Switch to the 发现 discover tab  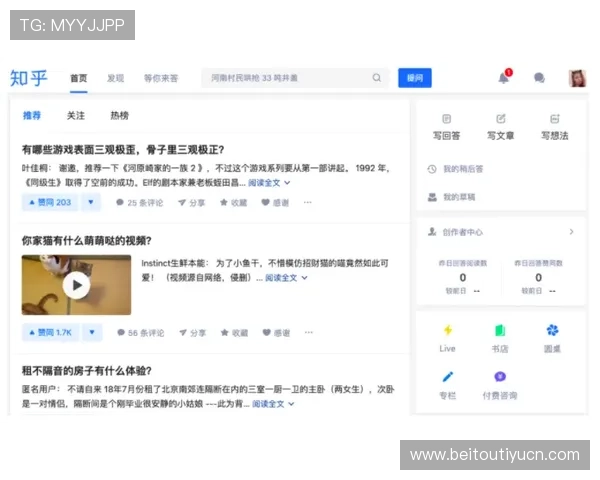(116, 78)
